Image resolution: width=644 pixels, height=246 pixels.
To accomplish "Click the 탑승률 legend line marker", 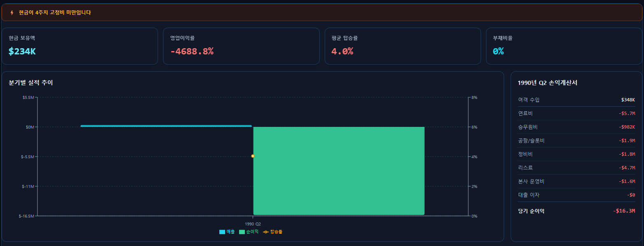I will click(x=266, y=232).
